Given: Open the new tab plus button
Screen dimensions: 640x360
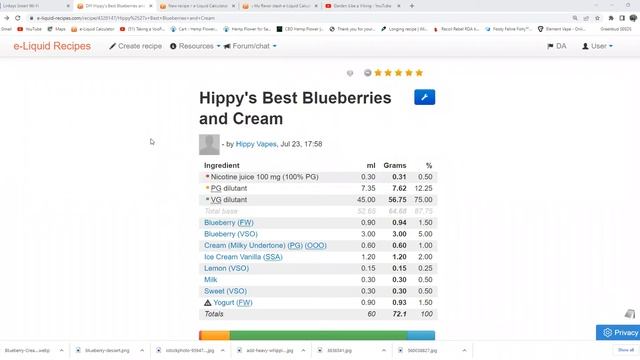Looking at the screenshot, I should (412, 6).
